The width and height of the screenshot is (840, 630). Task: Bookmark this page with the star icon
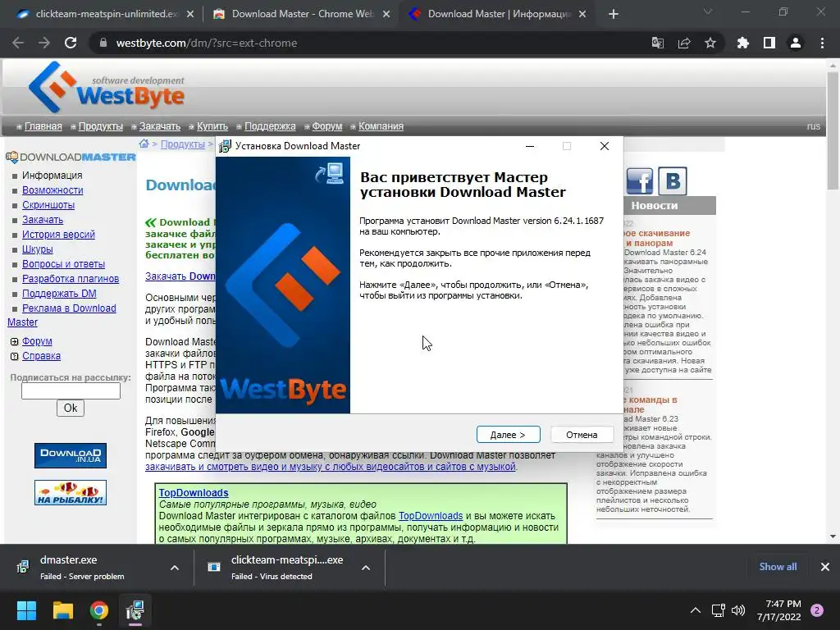(710, 43)
